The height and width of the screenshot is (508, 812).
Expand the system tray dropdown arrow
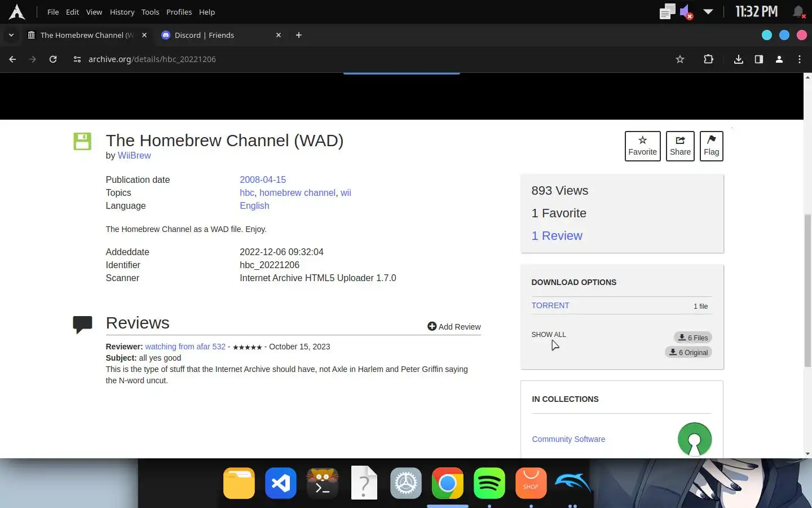(x=708, y=12)
